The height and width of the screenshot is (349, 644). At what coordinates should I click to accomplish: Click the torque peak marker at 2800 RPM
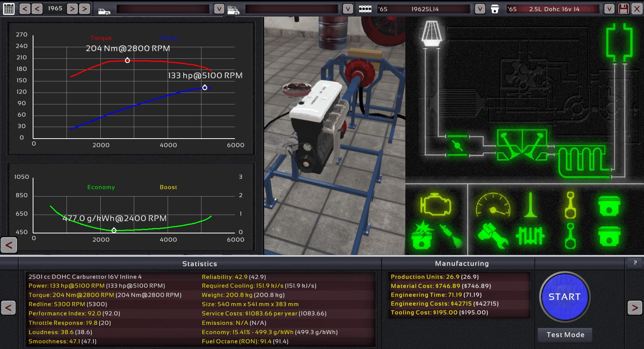tap(127, 60)
